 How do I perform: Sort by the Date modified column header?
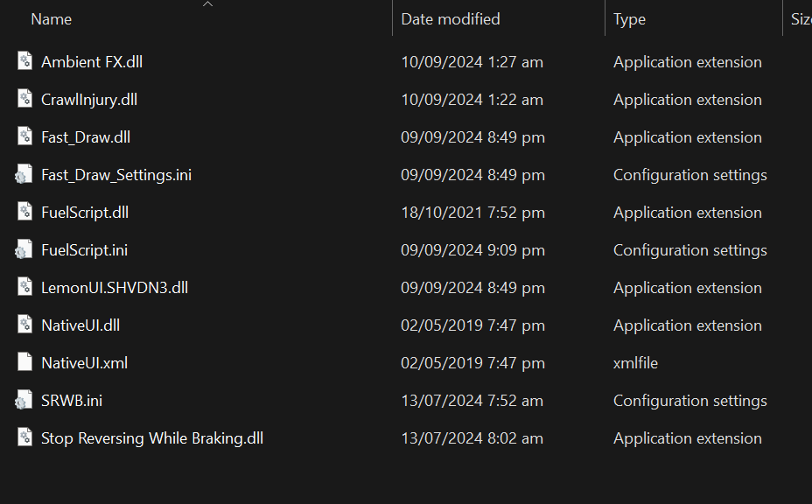pos(451,19)
